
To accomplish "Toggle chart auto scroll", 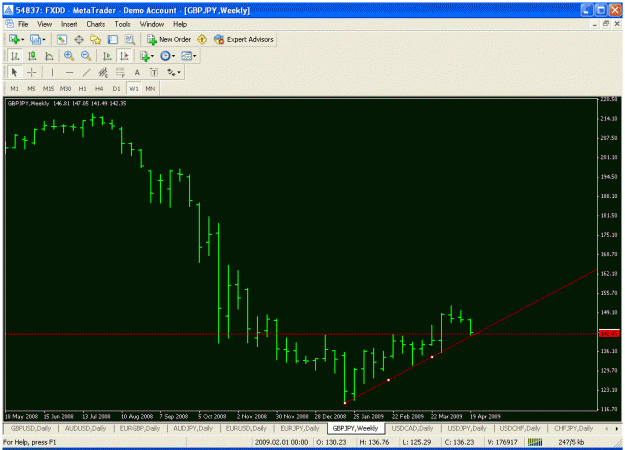I will pos(107,56).
